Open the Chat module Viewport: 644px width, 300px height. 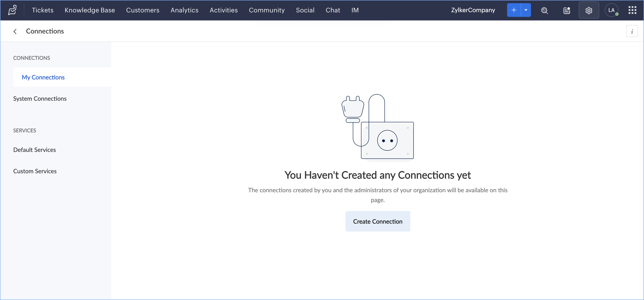pos(333,10)
